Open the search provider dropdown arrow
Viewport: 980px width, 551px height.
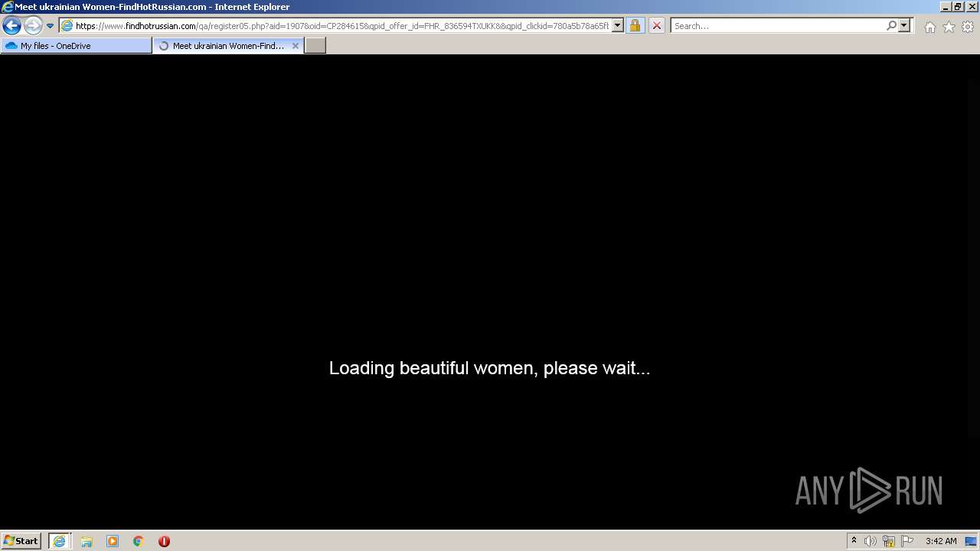click(904, 26)
